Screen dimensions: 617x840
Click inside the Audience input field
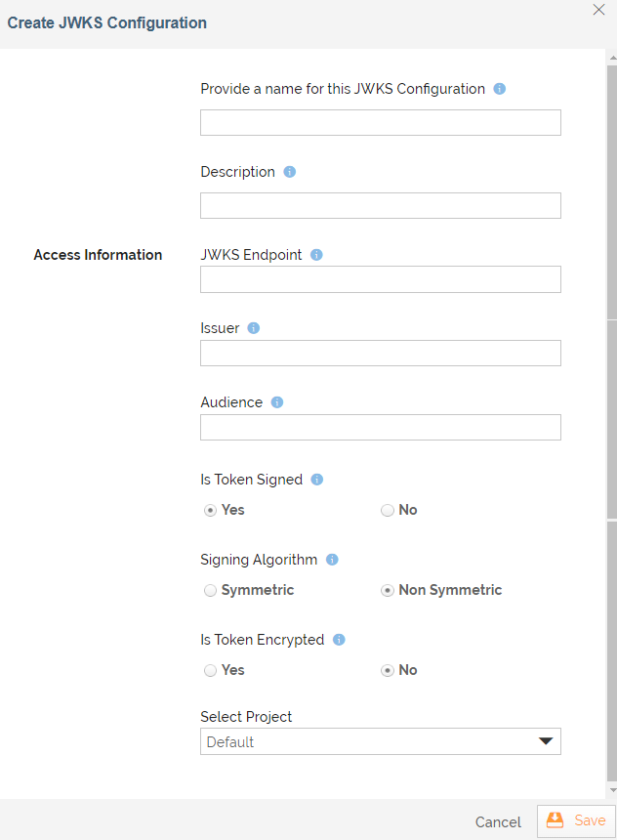coord(380,427)
